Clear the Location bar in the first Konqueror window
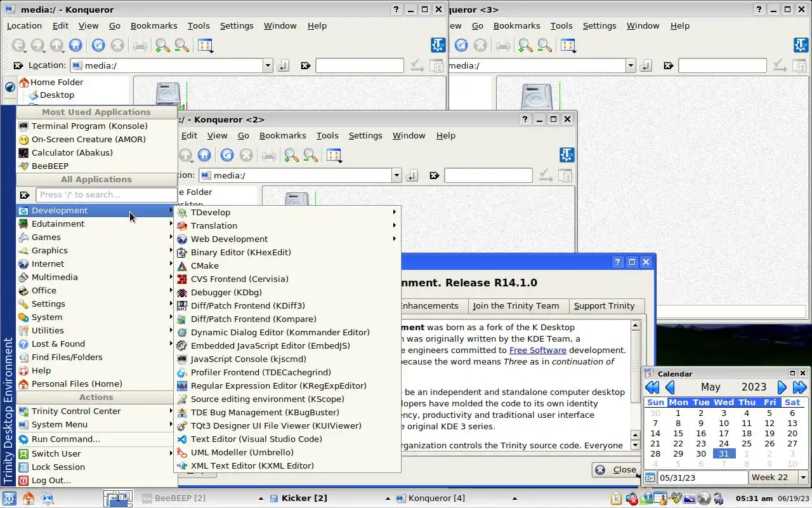Screen dimensions: 812x508 pos(18,65)
